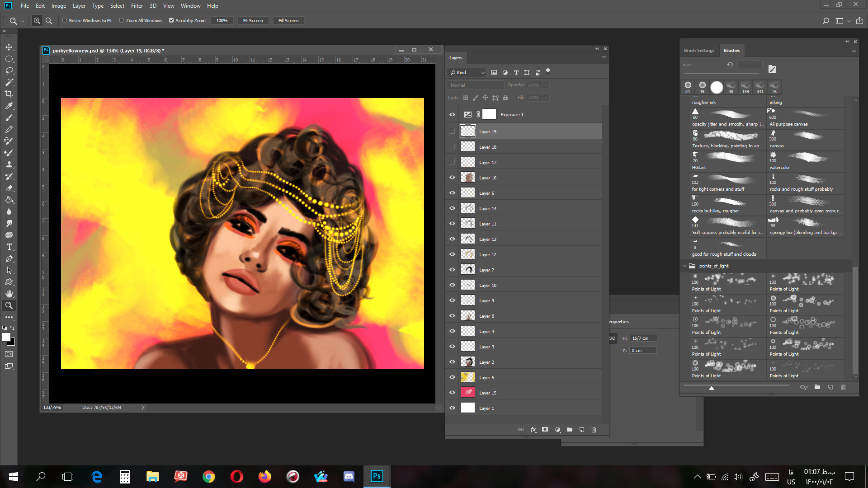Select the Move tool
Viewport: 868px width, 488px height.
9,47
